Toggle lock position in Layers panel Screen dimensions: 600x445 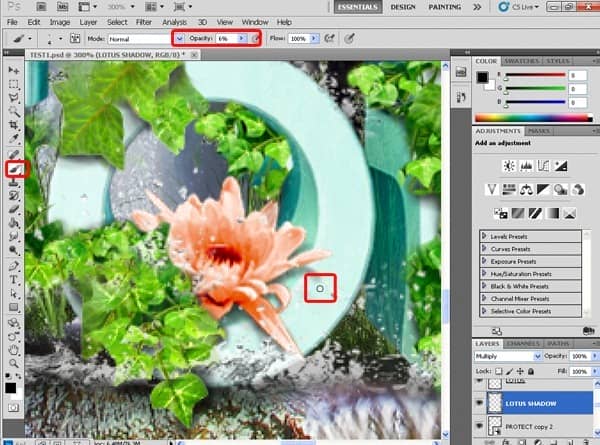point(520,371)
